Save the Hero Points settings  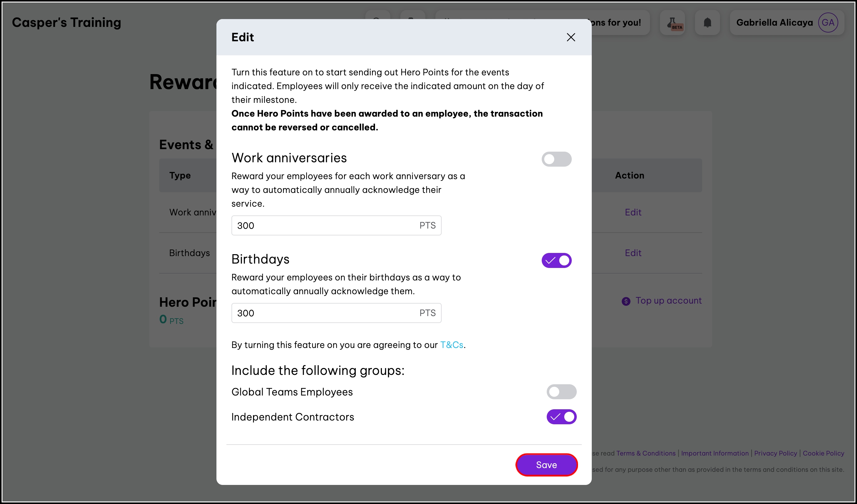pos(546,465)
